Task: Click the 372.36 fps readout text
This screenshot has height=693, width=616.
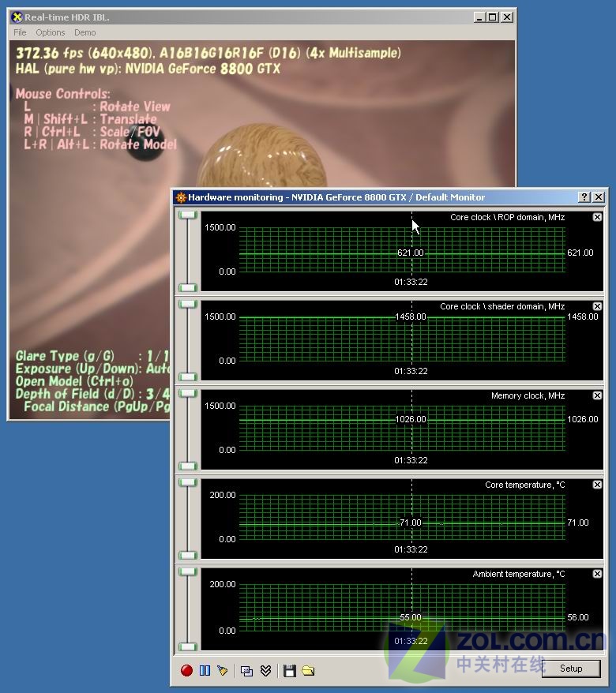Action: pyautogui.click(x=50, y=53)
